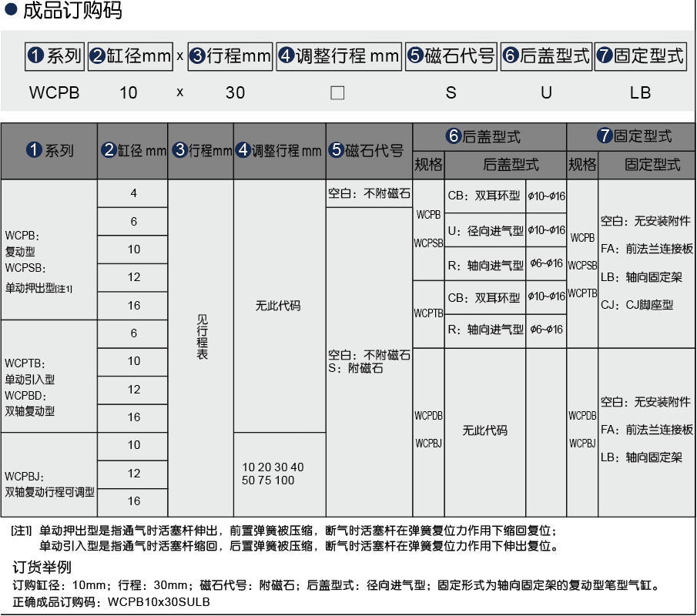697x616 pixels.
Task: Click the example stroke value 30
Action: [235, 93]
